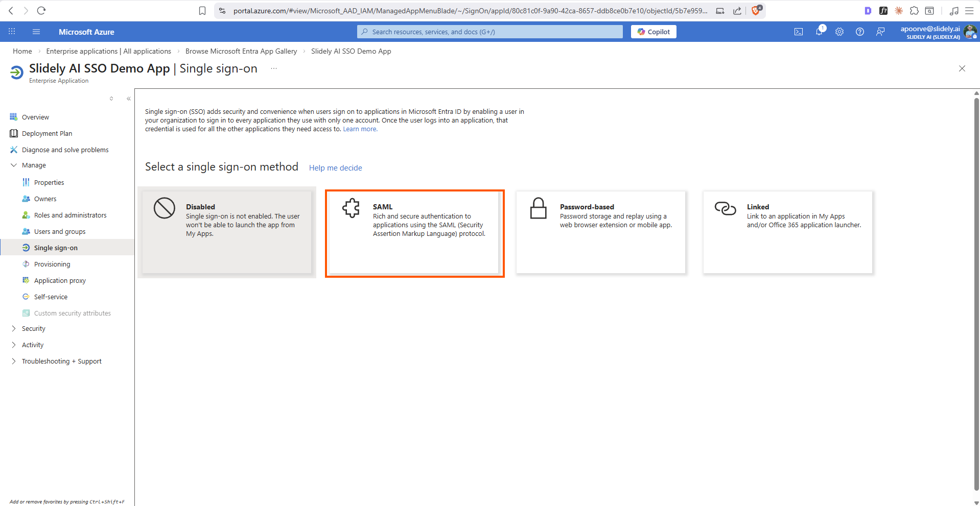
Task: Open portal settings gear
Action: point(839,32)
